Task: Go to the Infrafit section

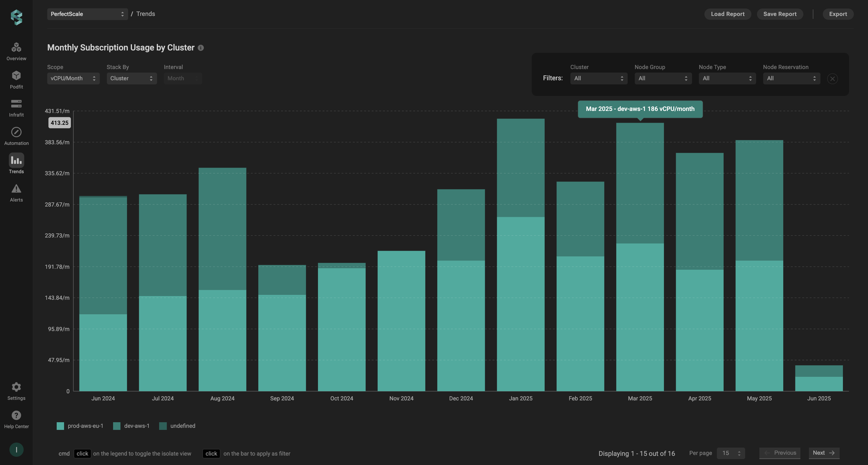Action: coord(16,104)
